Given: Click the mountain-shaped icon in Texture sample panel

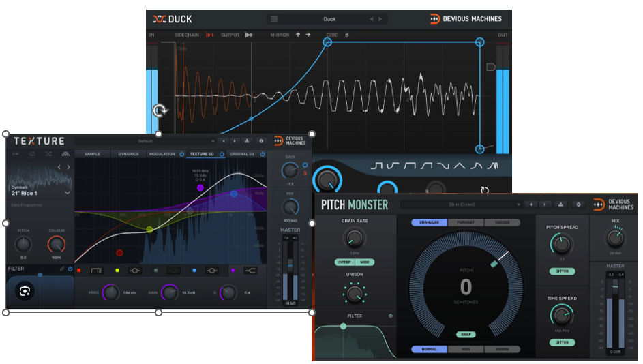Looking at the screenshot, I should pyautogui.click(x=65, y=154).
